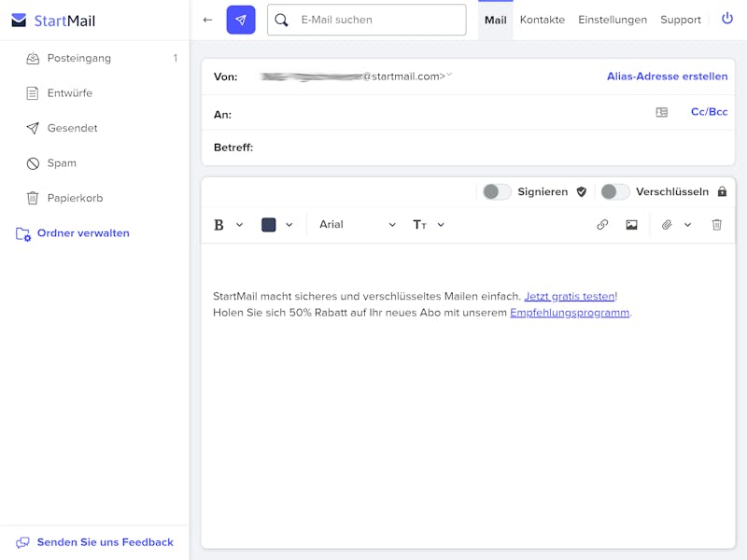Discard the draft with the trash icon
Image resolution: width=747 pixels, height=560 pixels.
pyautogui.click(x=716, y=224)
